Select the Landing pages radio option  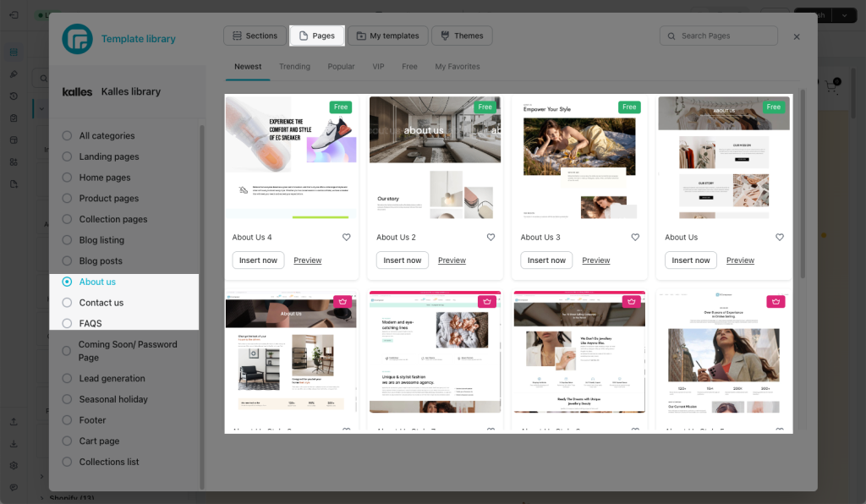click(x=67, y=156)
